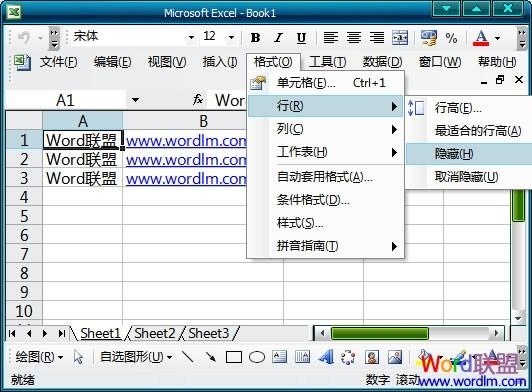Image resolution: width=532 pixels, height=392 pixels.
Task: Open the 绘图(R) drawing dropdown
Action: (x=39, y=357)
